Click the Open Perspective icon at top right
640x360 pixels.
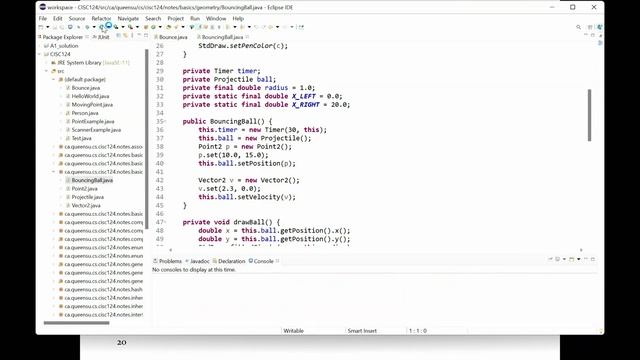coord(590,27)
